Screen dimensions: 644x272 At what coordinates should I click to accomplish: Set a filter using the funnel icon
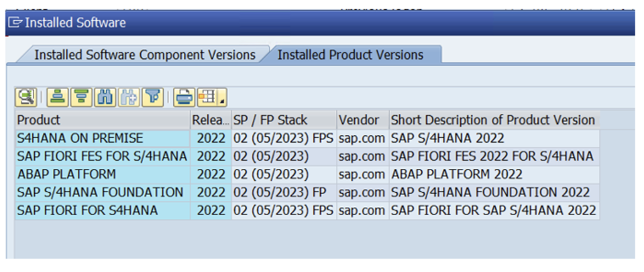(154, 97)
